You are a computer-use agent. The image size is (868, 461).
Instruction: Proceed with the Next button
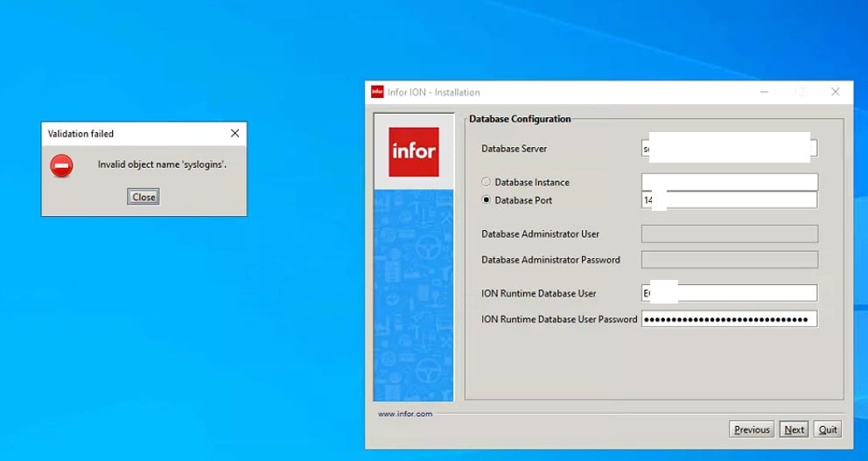point(794,430)
